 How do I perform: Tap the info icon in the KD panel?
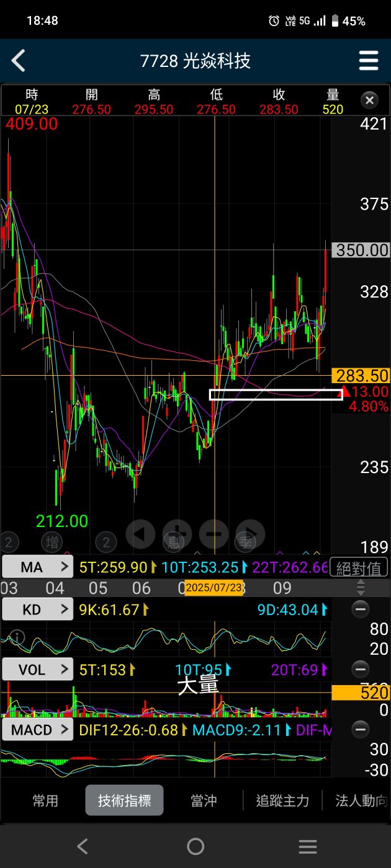pos(19,637)
